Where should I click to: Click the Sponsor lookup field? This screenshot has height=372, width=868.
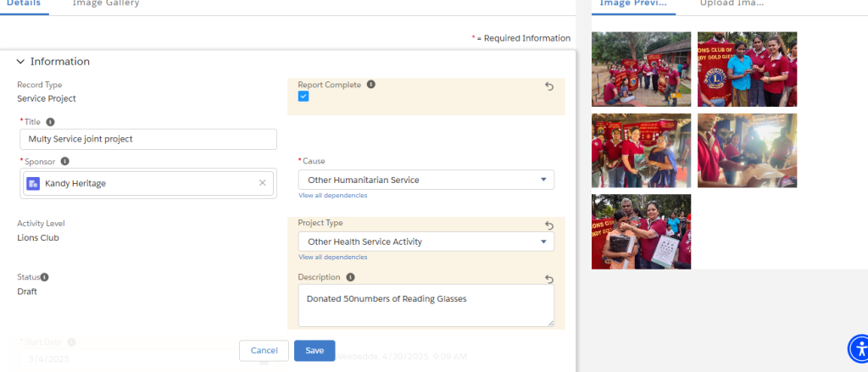[x=148, y=183]
